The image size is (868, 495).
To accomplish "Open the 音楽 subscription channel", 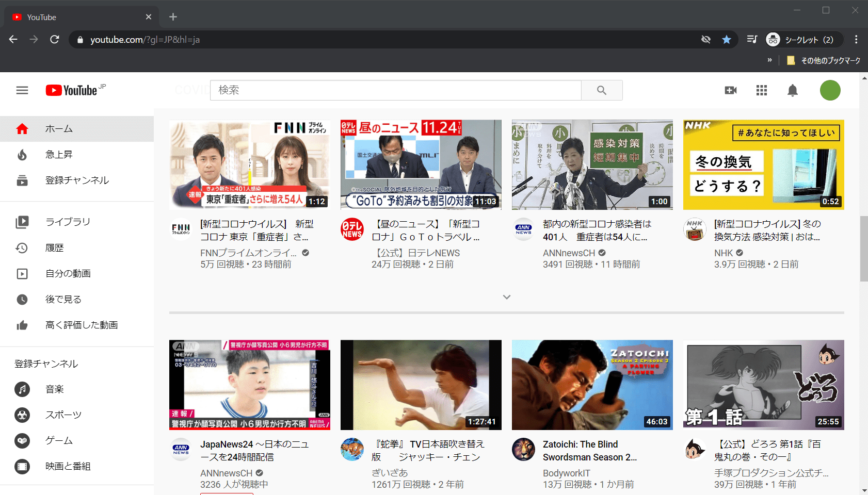I will click(54, 389).
